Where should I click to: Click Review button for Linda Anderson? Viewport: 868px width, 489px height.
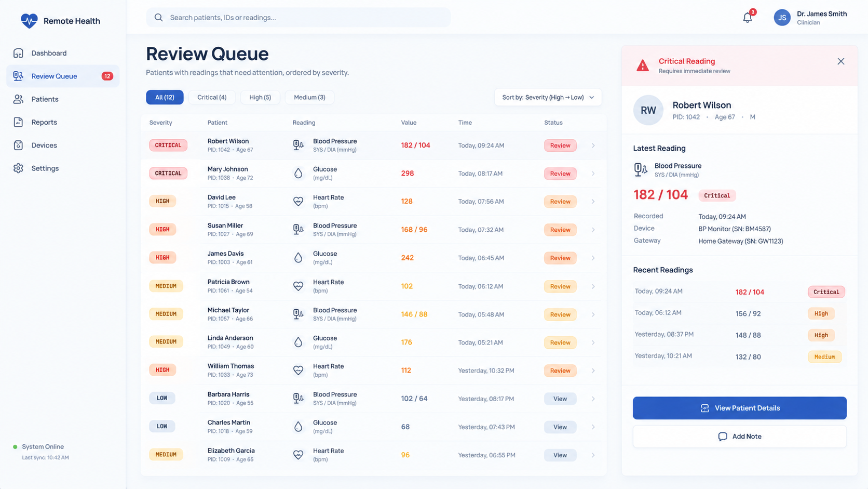coord(560,342)
